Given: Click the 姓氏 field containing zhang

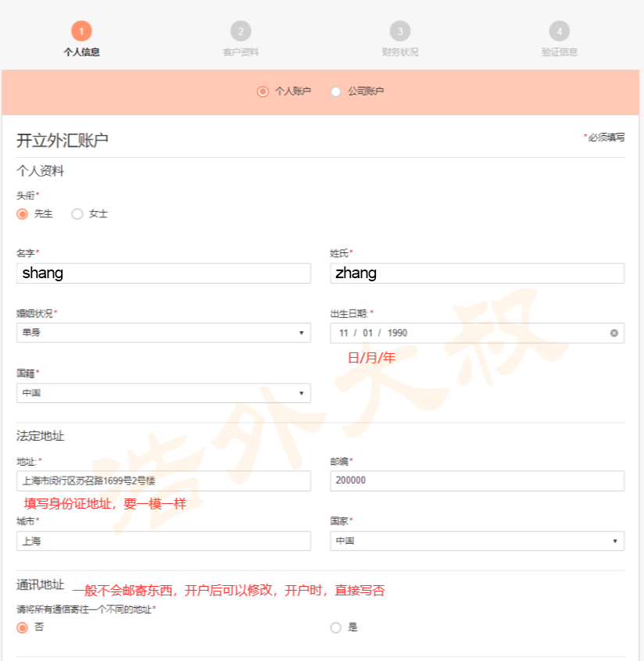Looking at the screenshot, I should click(x=477, y=273).
